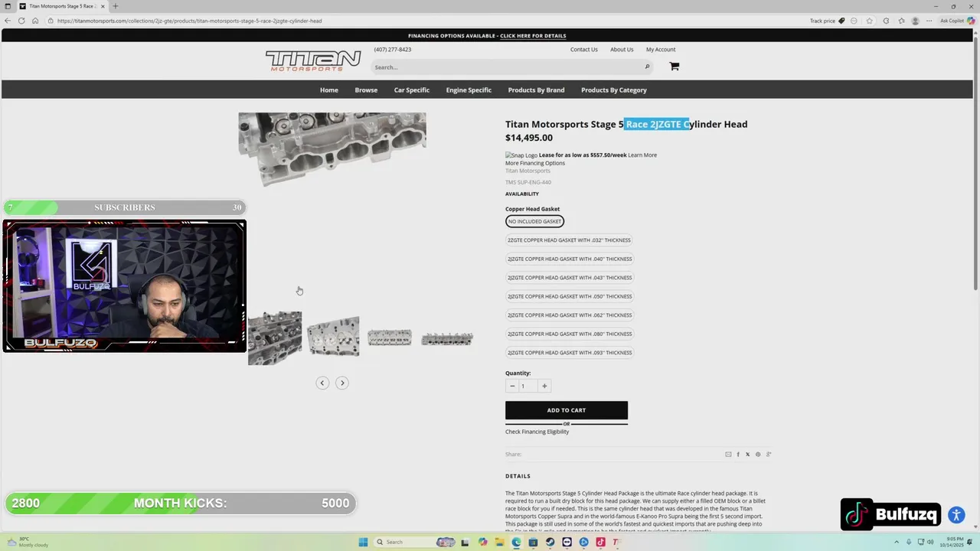
Task: Select fourth cylinder head thumbnail
Action: 446,338
